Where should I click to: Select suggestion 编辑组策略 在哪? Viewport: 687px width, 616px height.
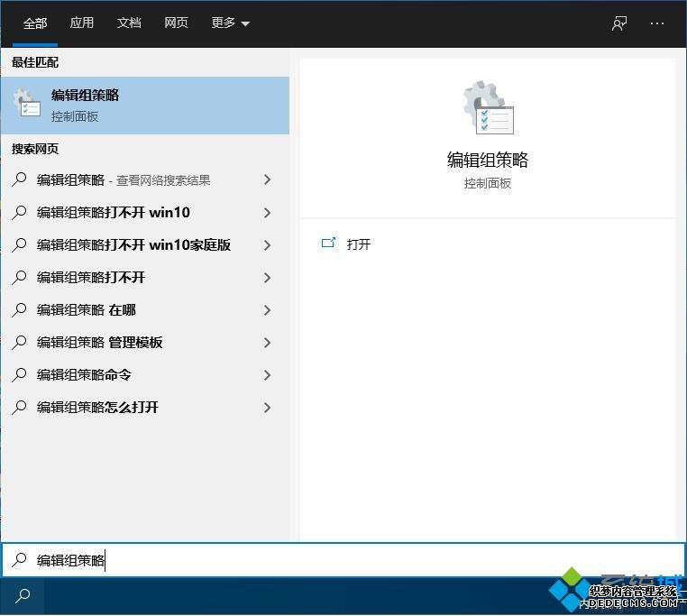(x=144, y=310)
